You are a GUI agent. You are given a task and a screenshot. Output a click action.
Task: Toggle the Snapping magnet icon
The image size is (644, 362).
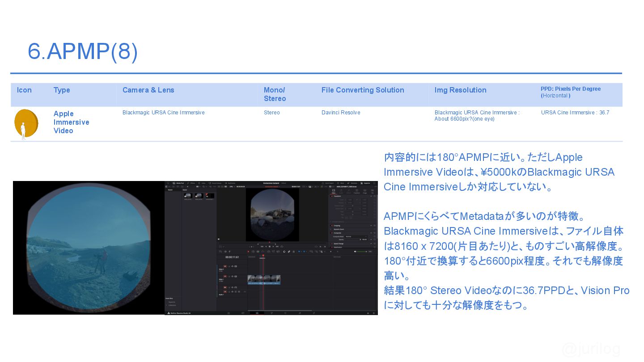click(x=284, y=252)
